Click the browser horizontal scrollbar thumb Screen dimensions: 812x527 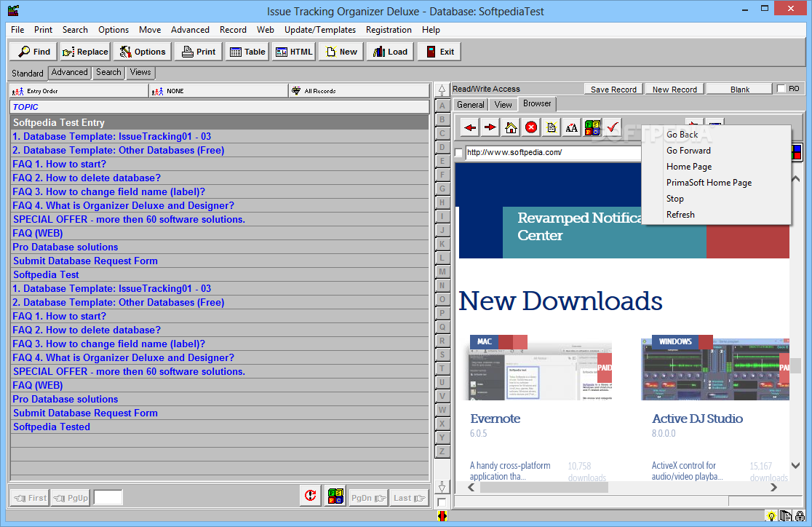click(544, 488)
